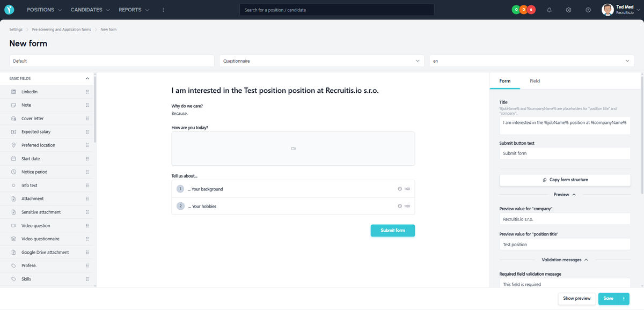Open Pre-screening and Application forms breadcrumb

coord(61,29)
